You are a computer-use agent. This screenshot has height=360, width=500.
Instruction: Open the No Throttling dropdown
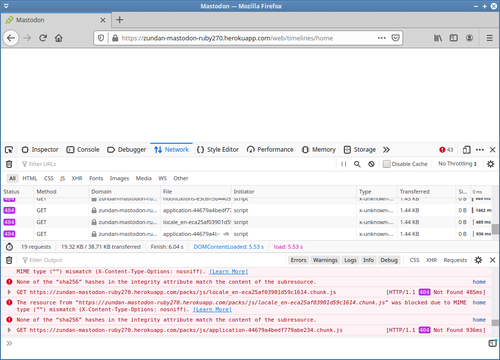click(x=457, y=164)
